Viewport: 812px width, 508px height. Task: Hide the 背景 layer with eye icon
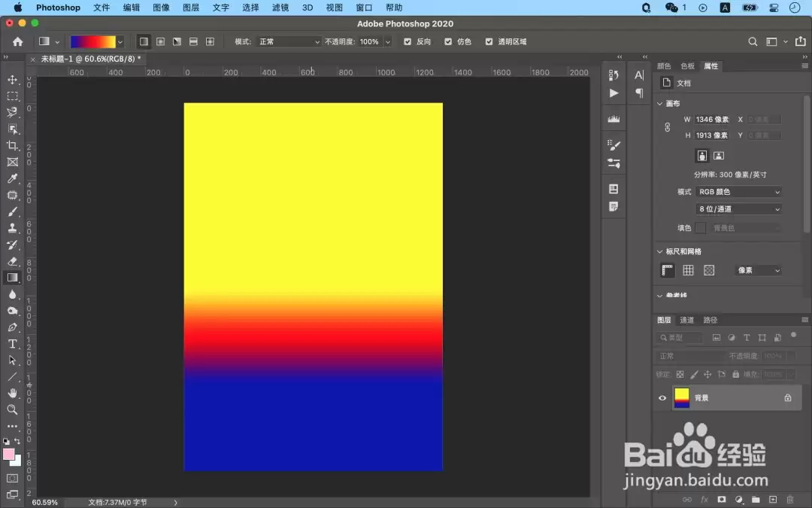coord(662,398)
